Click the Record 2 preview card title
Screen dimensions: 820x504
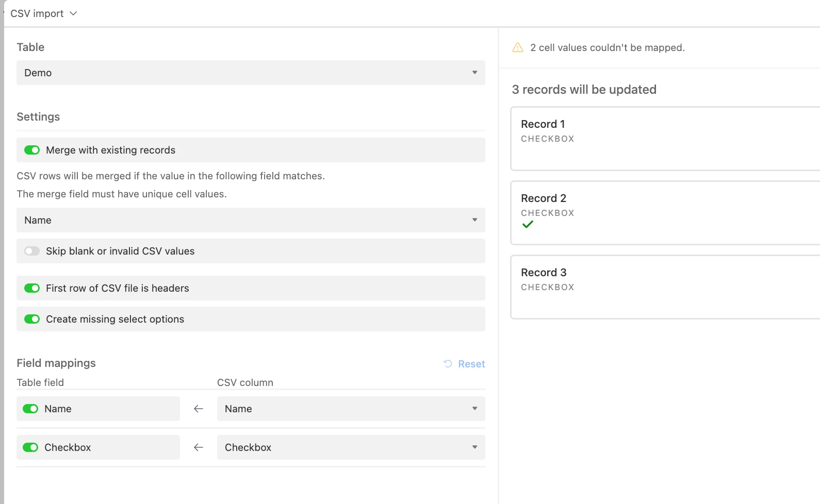(x=544, y=198)
